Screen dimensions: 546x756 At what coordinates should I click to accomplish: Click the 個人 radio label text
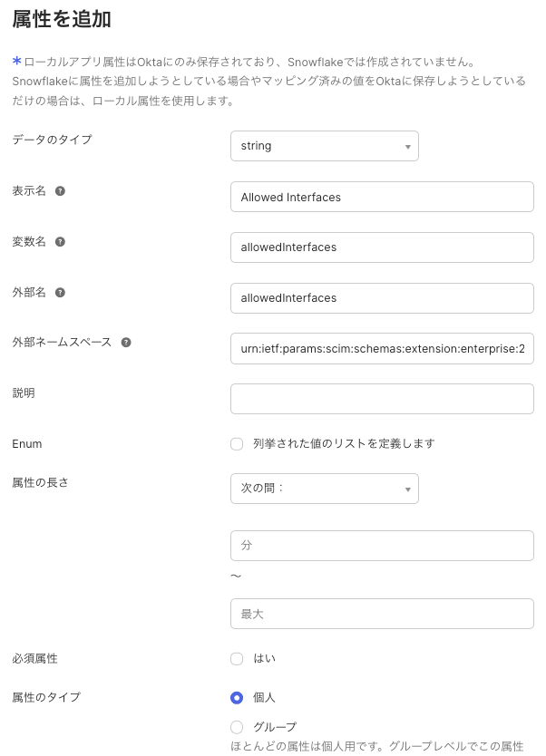click(264, 698)
